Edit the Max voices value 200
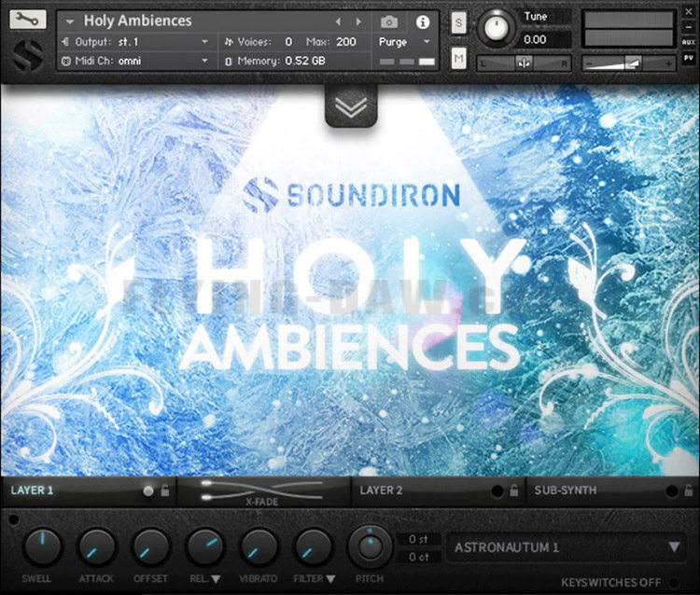700x595 pixels. pyautogui.click(x=346, y=42)
